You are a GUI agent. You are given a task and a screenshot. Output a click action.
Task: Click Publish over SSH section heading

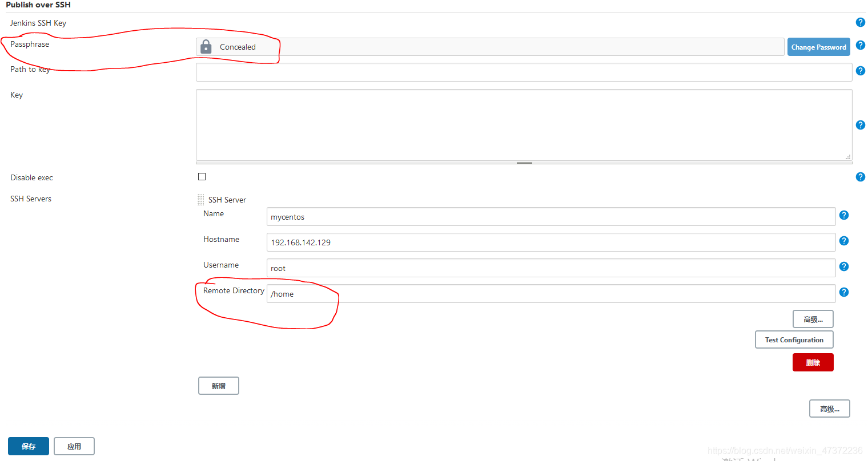click(x=38, y=5)
